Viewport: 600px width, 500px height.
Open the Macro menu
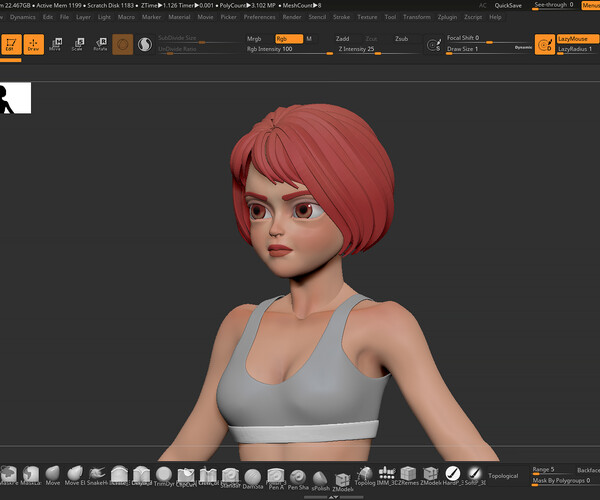126,17
